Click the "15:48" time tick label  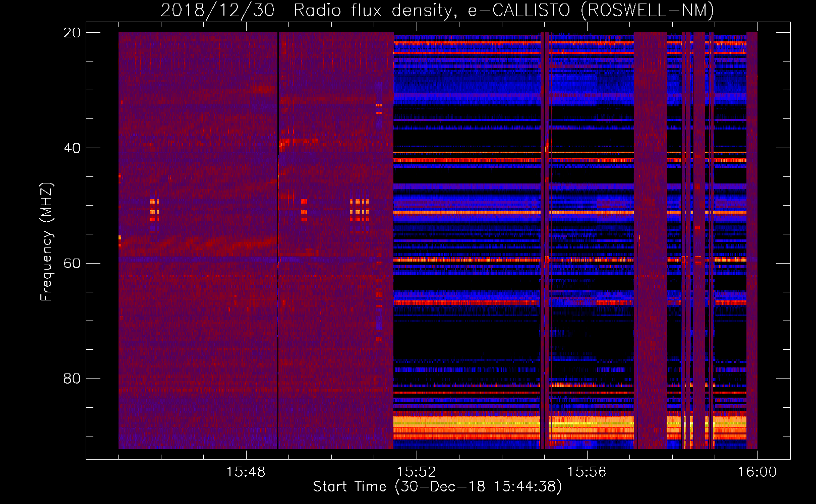click(246, 472)
